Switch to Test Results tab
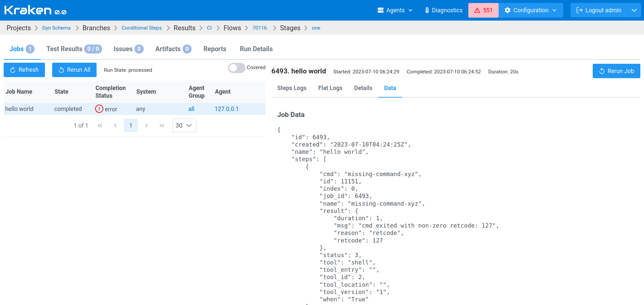 click(x=74, y=49)
